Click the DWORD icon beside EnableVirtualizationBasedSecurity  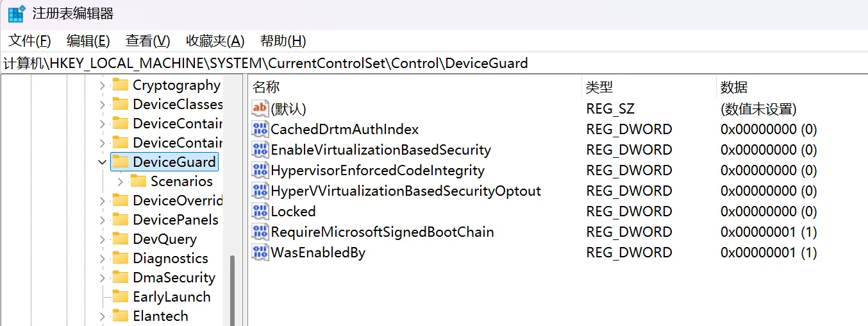260,150
